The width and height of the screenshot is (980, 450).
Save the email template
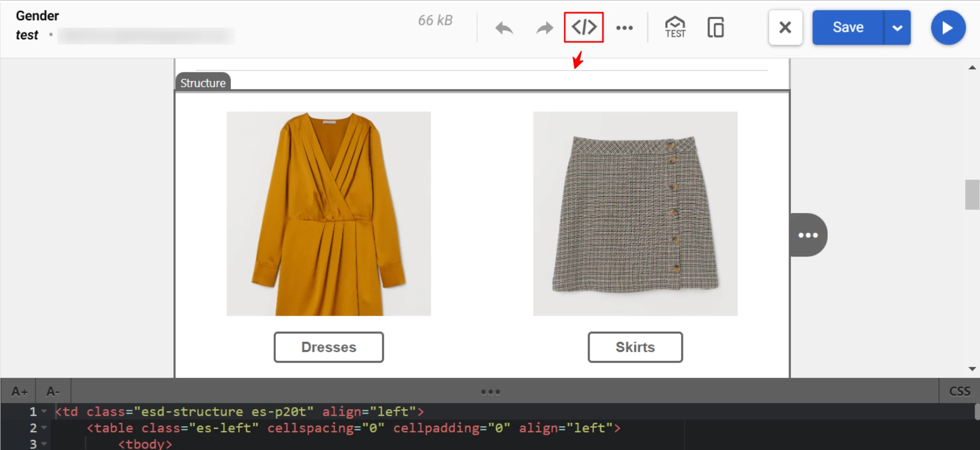847,28
